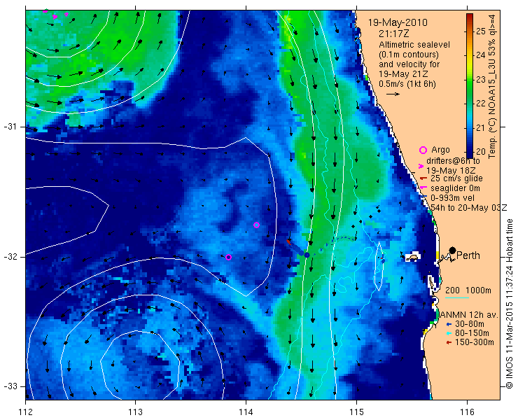Click latitude axis label -31
The image size is (518, 420).
pyautogui.click(x=10, y=127)
